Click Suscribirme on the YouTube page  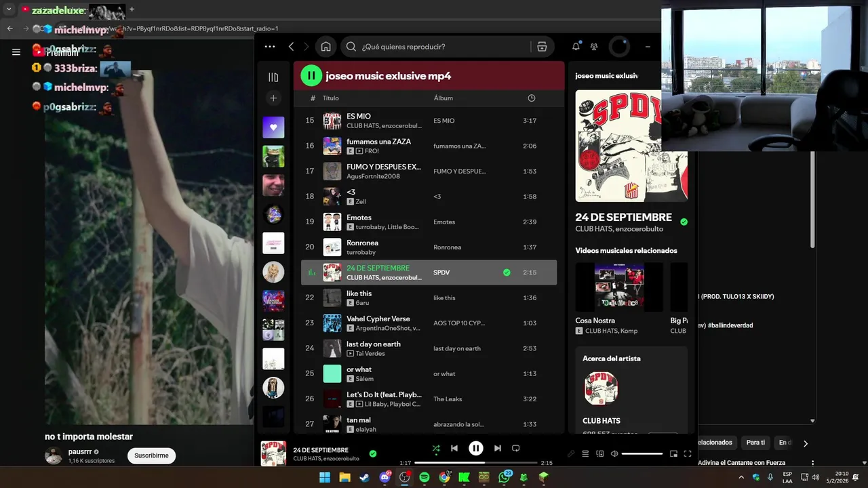(x=151, y=455)
